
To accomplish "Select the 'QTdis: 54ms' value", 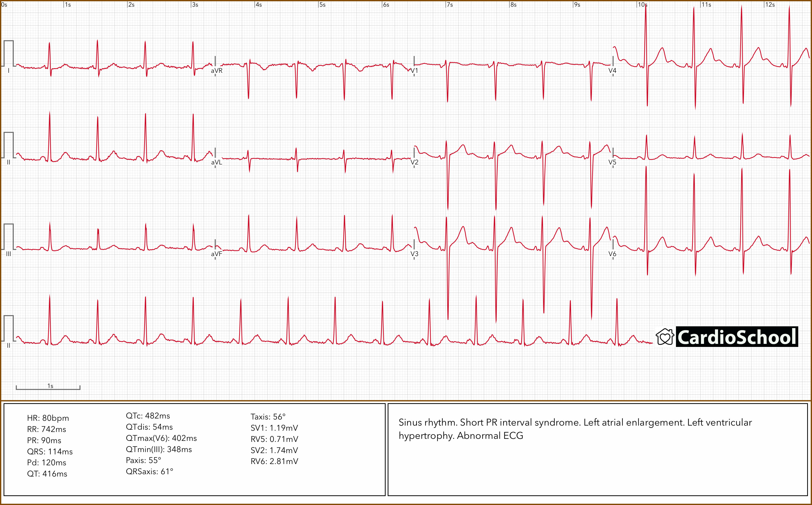I will pyautogui.click(x=149, y=427).
